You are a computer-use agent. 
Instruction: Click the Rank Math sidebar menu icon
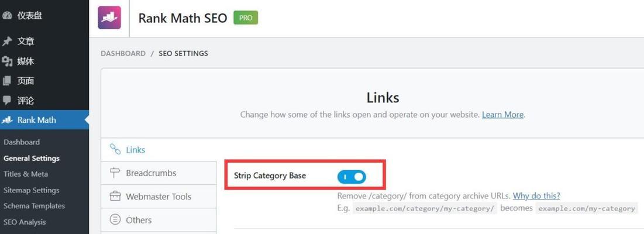pos(8,120)
